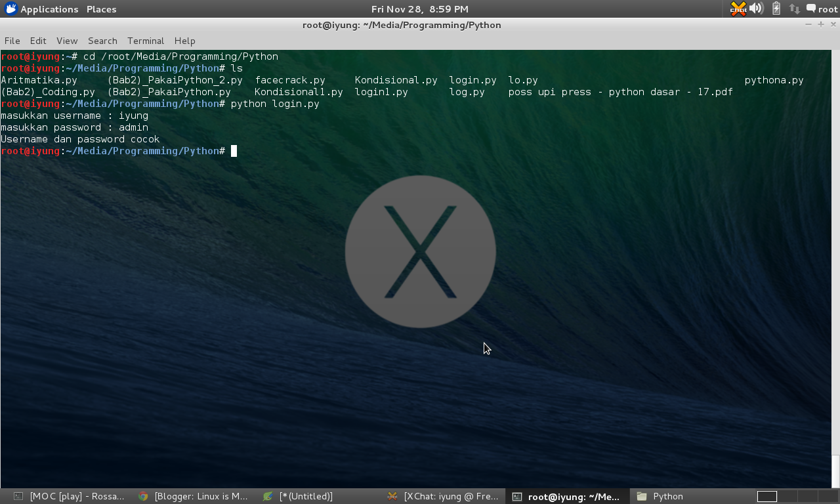Viewport: 840px width, 504px height.
Task: Check the battery status icon
Action: (776, 9)
